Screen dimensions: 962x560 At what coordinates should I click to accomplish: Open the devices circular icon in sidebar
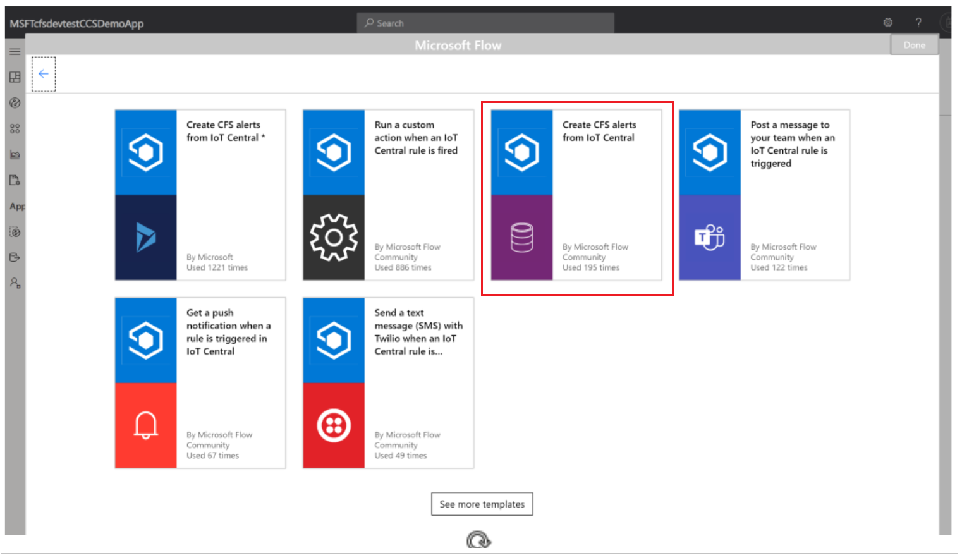click(15, 103)
